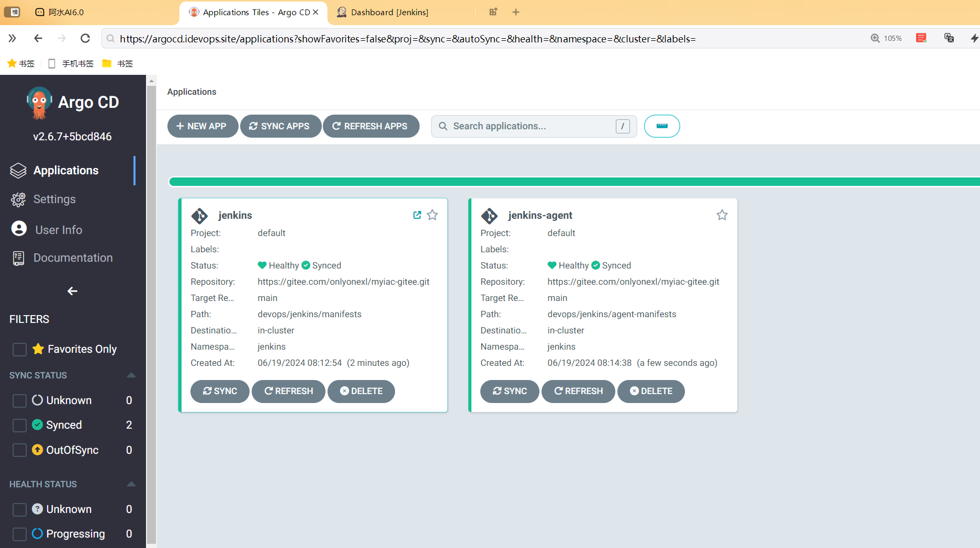The width and height of the screenshot is (980, 548).
Task: Click the browser forward arrow
Action: [62, 38]
